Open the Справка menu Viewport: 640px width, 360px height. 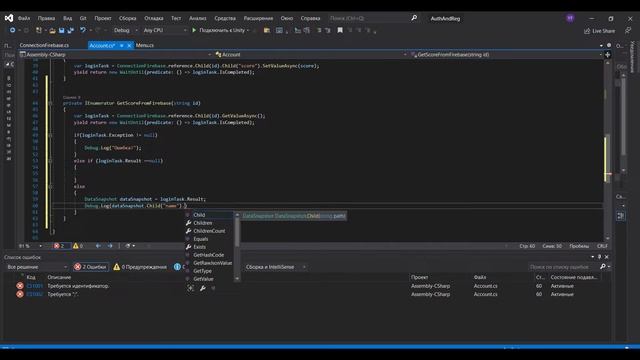coord(310,18)
